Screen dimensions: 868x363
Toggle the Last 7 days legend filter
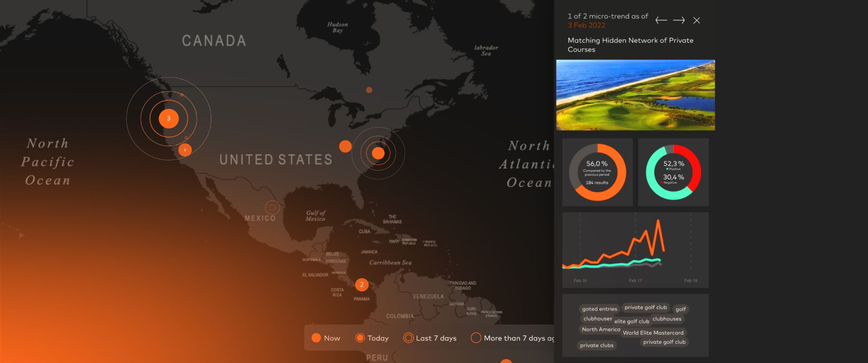click(x=430, y=338)
